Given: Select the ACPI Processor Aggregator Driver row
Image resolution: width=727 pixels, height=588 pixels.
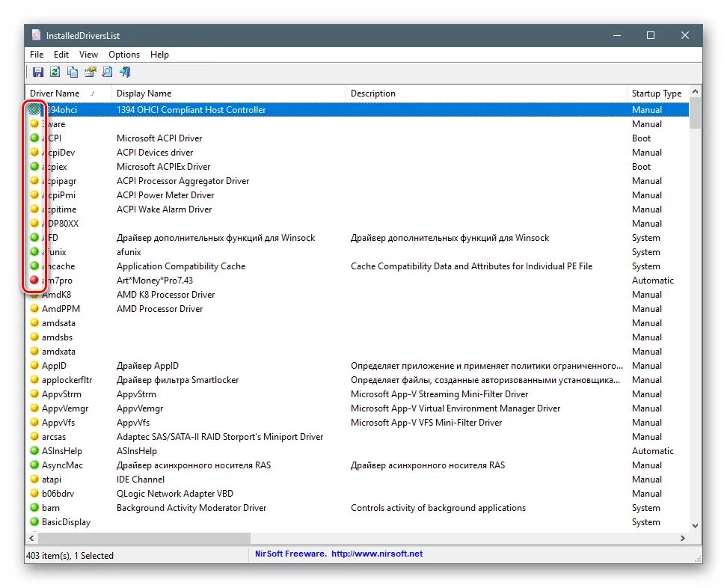Looking at the screenshot, I should [x=357, y=181].
